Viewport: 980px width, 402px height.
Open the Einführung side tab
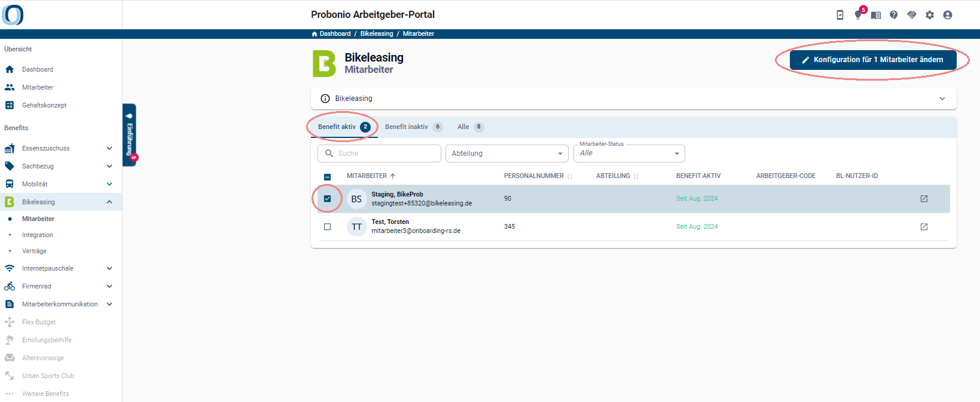129,135
